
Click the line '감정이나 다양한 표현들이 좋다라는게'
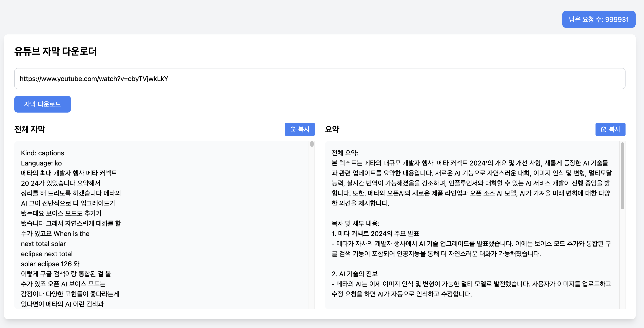point(70,294)
